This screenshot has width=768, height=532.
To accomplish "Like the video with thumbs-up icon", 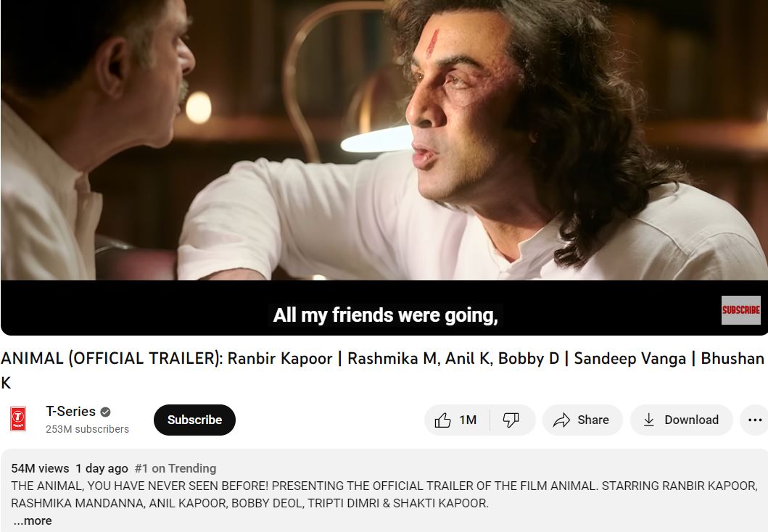I will coord(442,420).
